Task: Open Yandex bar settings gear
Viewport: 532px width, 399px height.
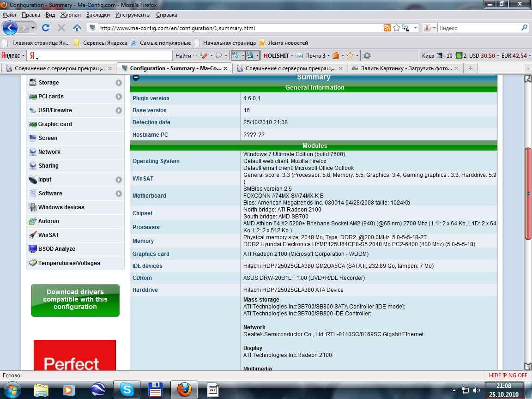Action: tap(367, 55)
